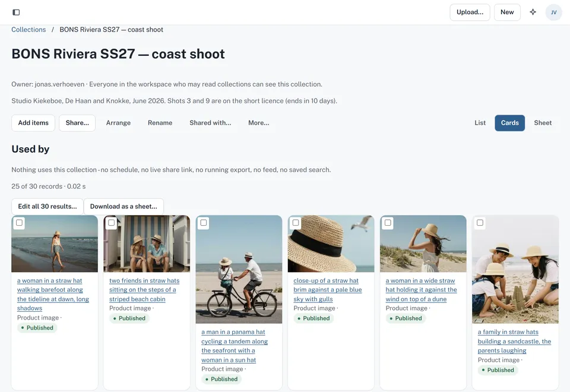Open link 'a woman in a wide straw hat'
This screenshot has height=392, width=570.
pos(422,290)
